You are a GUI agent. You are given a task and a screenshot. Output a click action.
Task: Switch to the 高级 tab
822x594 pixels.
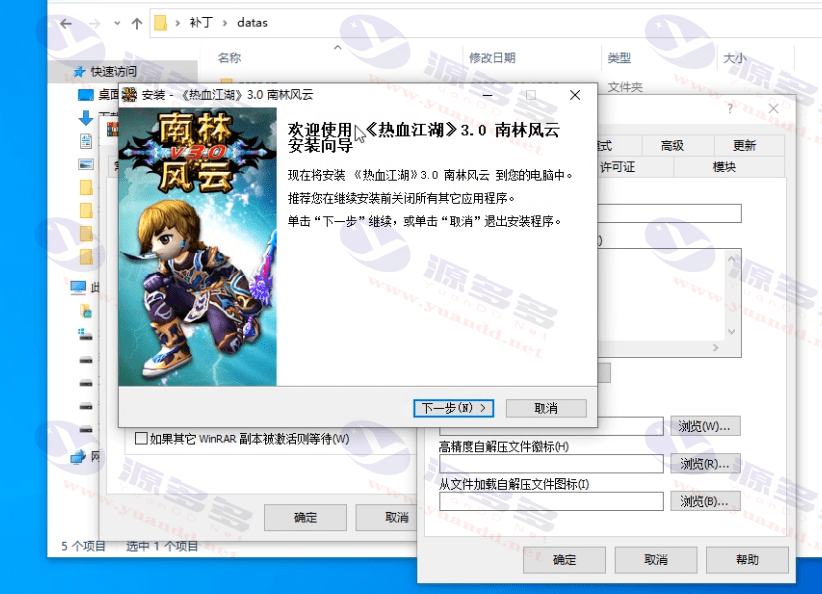[x=672, y=145]
